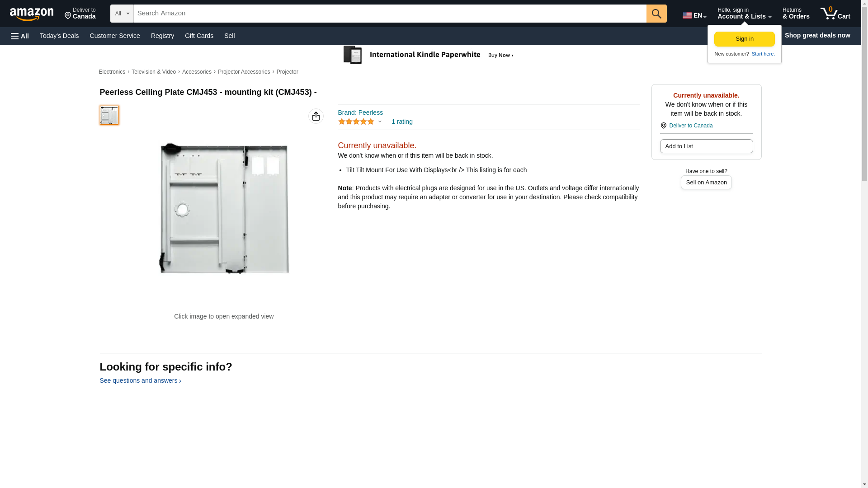Open the shopping cart icon

(x=835, y=14)
